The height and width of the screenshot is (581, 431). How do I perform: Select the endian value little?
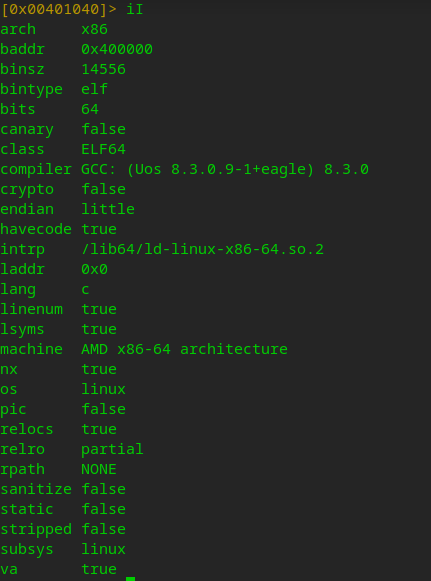pos(108,209)
